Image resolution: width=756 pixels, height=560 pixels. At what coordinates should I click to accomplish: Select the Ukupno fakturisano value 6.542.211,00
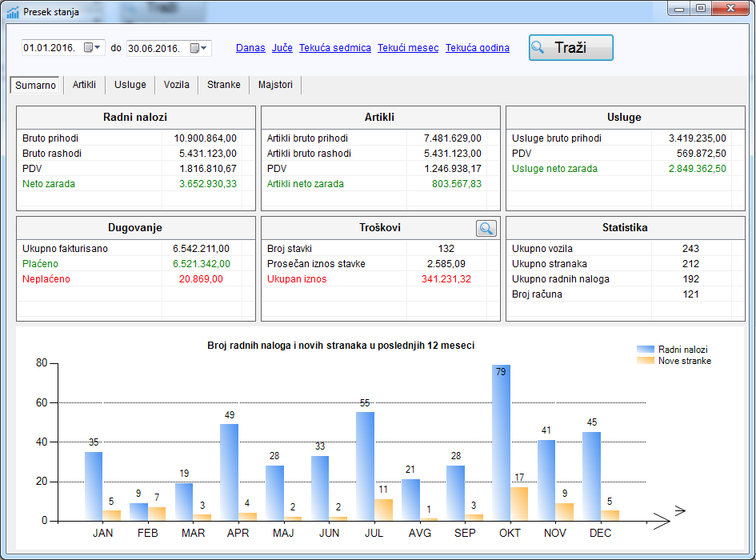pos(201,249)
